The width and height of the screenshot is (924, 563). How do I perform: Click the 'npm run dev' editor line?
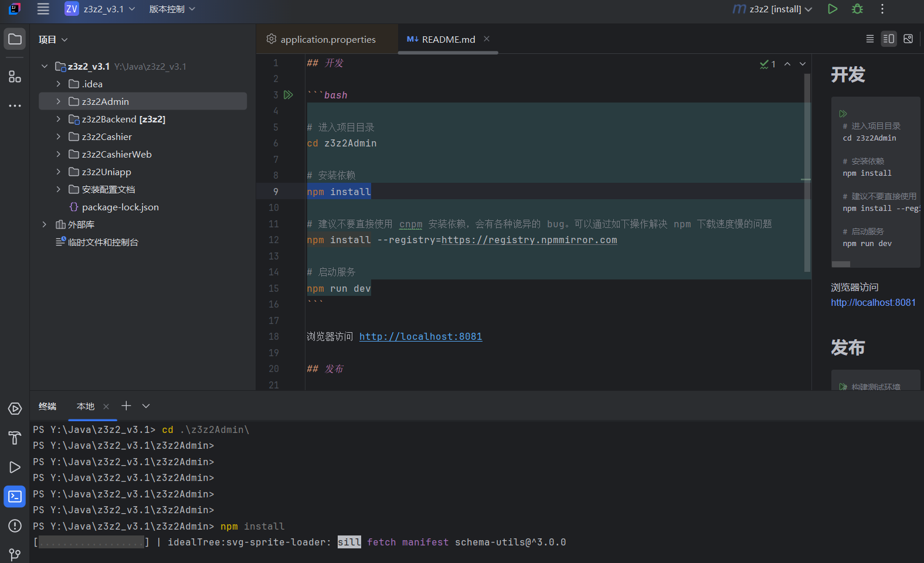coord(339,288)
